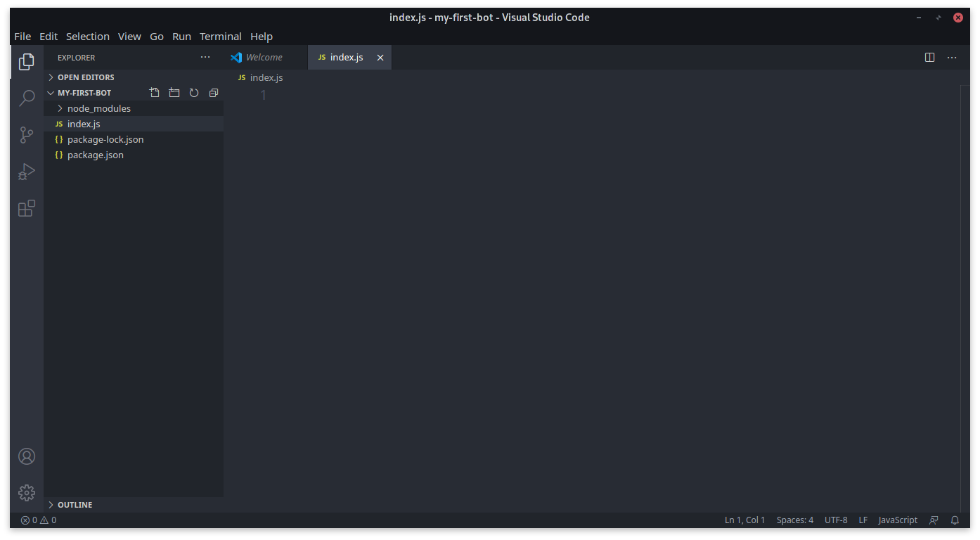The height and width of the screenshot is (540, 980).
Task: Open the notifications bell
Action: point(955,520)
